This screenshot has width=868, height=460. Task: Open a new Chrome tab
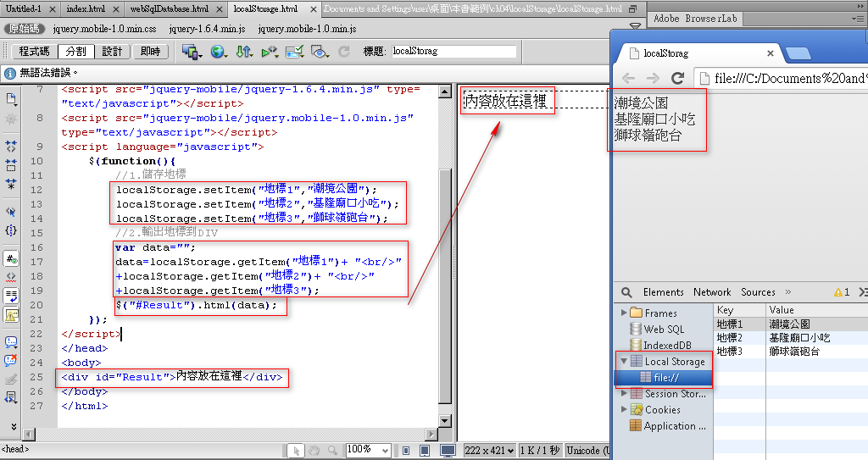798,53
